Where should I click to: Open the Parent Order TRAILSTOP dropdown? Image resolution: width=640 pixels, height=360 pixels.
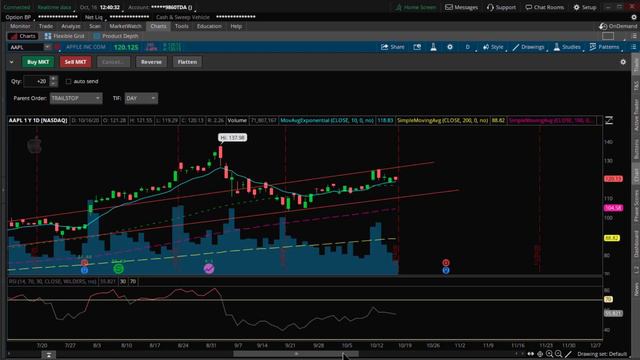click(76, 98)
